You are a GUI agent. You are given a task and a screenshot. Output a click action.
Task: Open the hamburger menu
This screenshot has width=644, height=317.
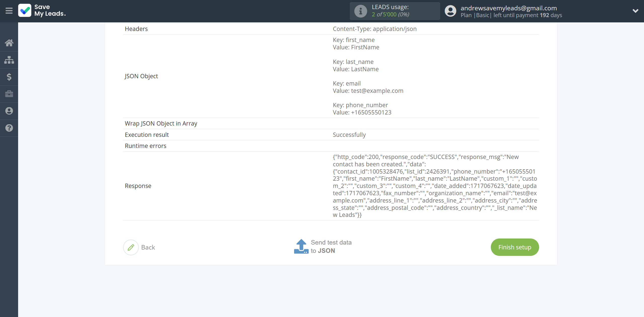click(9, 11)
